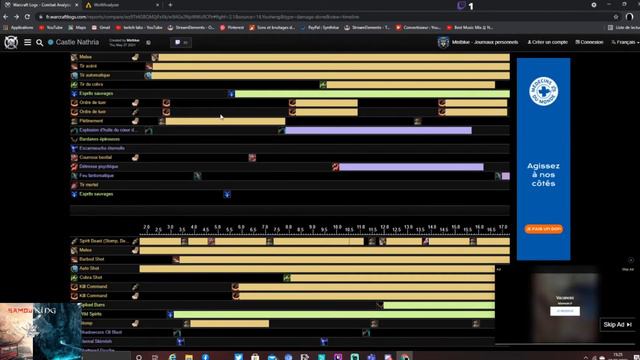Click the Cobra Shot cast marker on timeline
Screen dimensions: 640x360
[287, 278]
